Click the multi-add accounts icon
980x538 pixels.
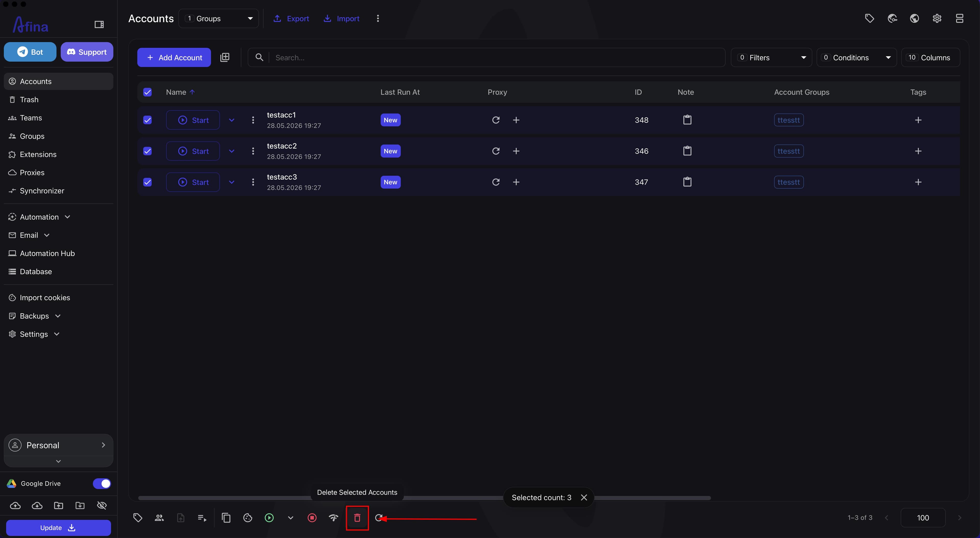[225, 57]
